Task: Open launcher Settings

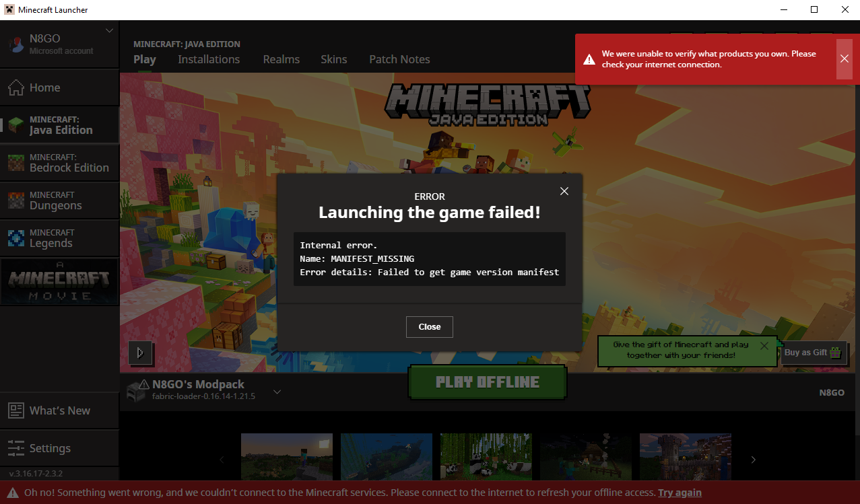Action: pos(59,448)
